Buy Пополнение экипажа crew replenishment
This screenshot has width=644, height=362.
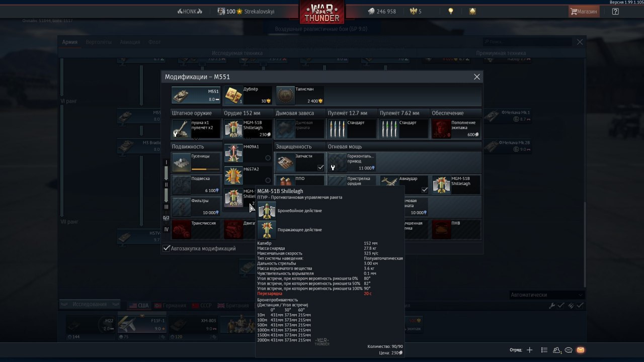coord(456,129)
